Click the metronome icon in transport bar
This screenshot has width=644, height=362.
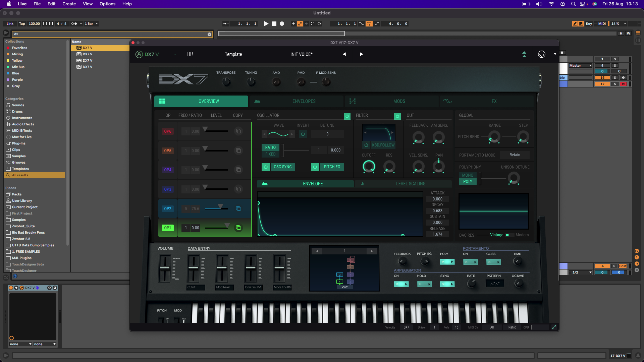(74, 24)
